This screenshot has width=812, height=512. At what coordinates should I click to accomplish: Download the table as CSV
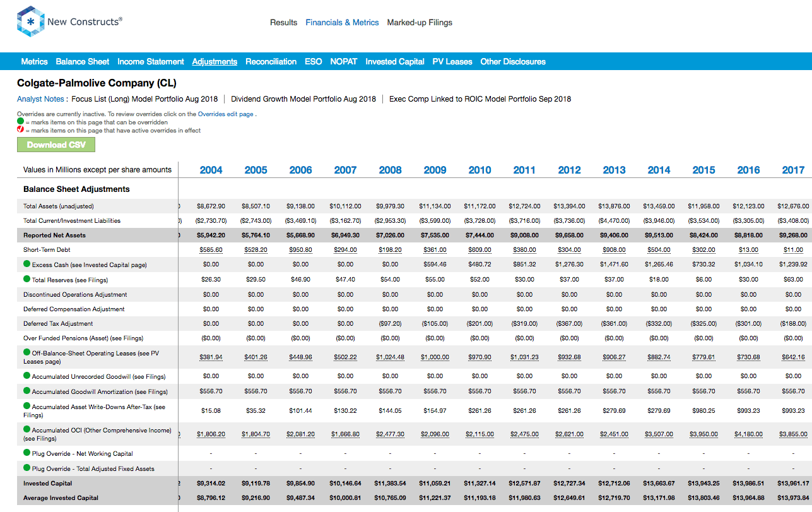(x=56, y=145)
